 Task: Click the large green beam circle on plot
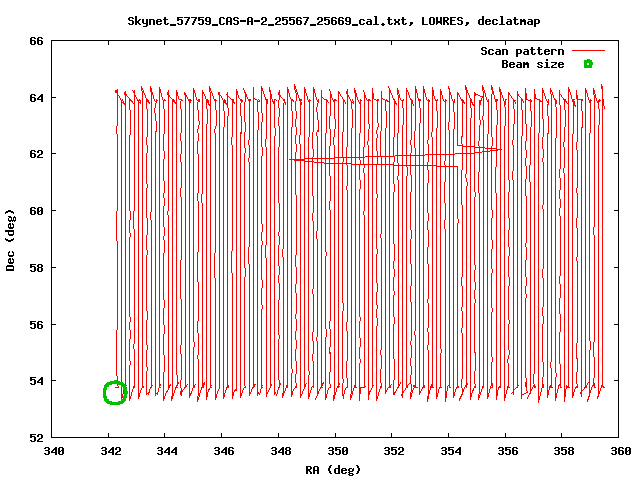115,393
